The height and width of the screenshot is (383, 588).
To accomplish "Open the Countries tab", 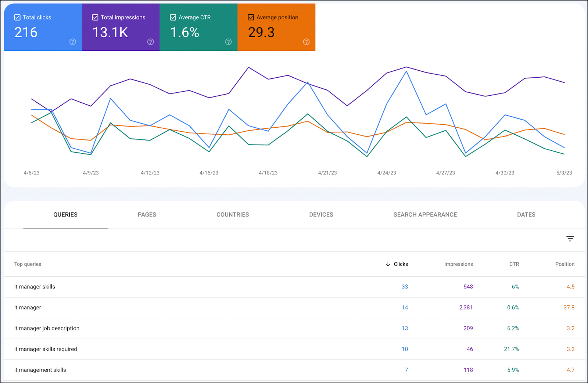I will 233,214.
